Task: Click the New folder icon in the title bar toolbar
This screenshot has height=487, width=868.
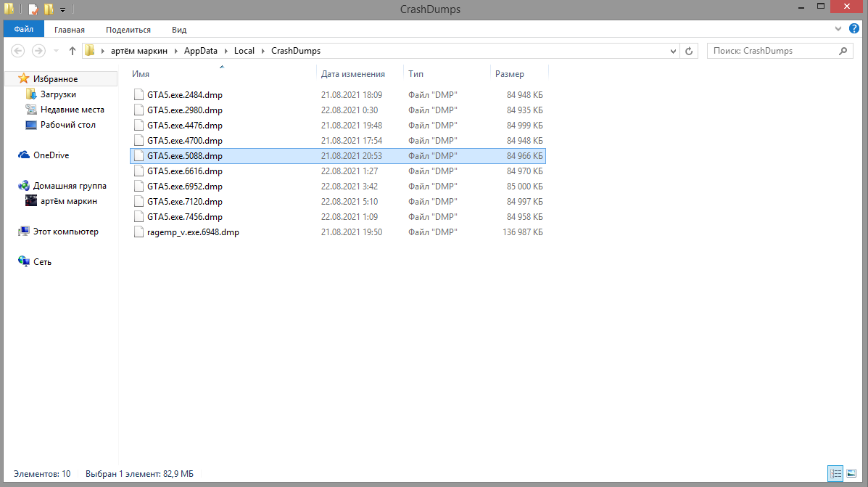Action: (x=49, y=9)
